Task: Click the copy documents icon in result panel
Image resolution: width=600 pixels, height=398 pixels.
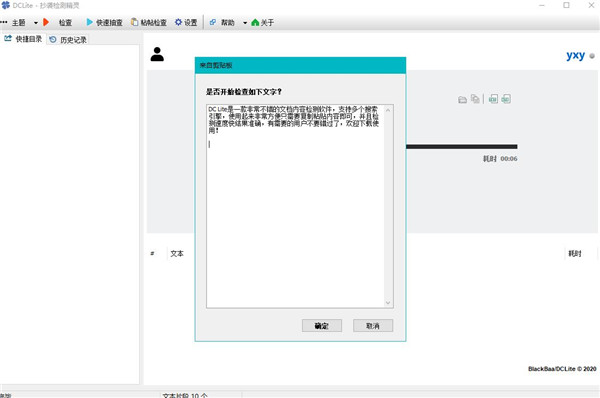Action: click(x=475, y=99)
